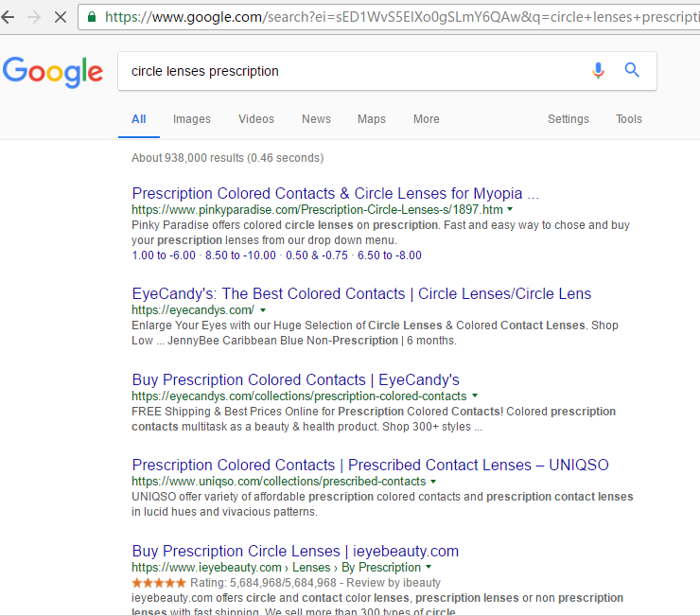Click the browser forward arrow

[34, 17]
